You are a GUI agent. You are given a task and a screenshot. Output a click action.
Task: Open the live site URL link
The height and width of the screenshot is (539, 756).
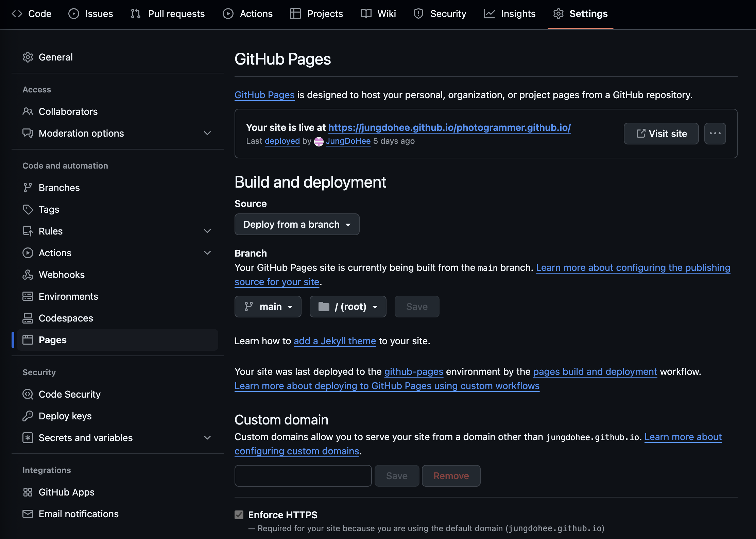[449, 127]
